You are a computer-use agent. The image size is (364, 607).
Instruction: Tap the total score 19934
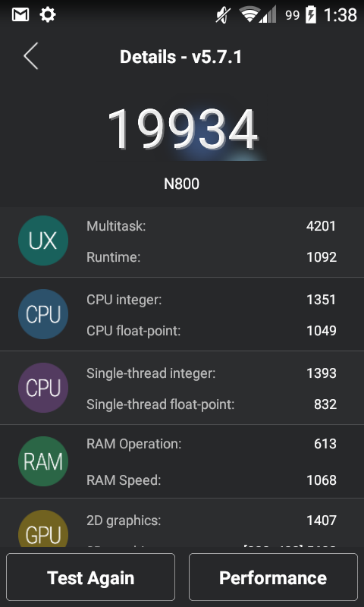pyautogui.click(x=183, y=129)
